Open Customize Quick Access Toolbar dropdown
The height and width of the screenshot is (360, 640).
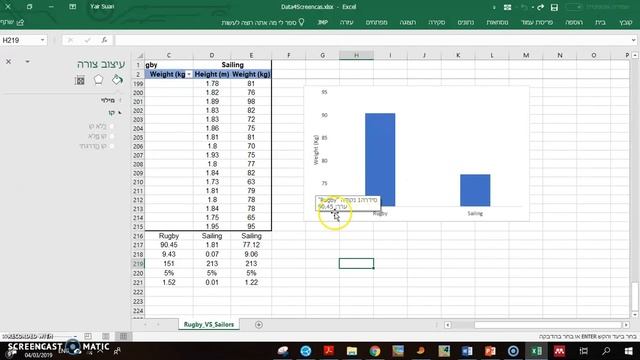[x=494, y=7]
